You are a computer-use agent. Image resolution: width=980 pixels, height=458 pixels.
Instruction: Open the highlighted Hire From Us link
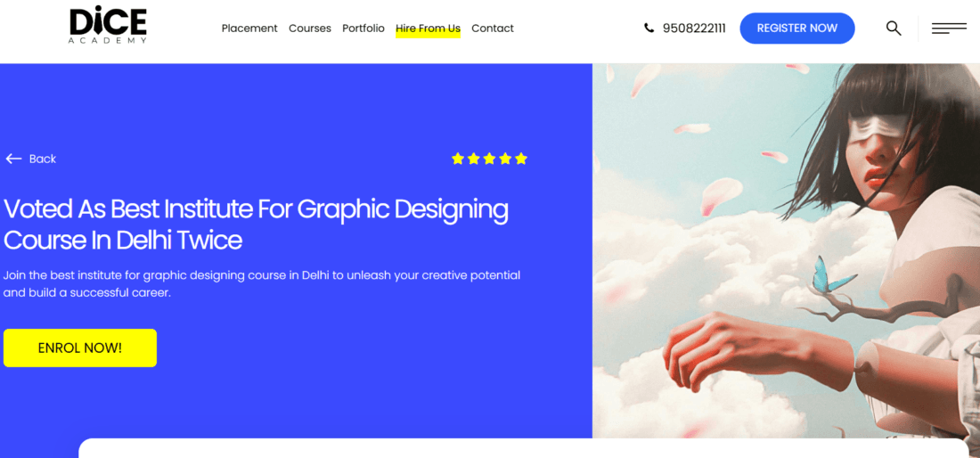428,29
